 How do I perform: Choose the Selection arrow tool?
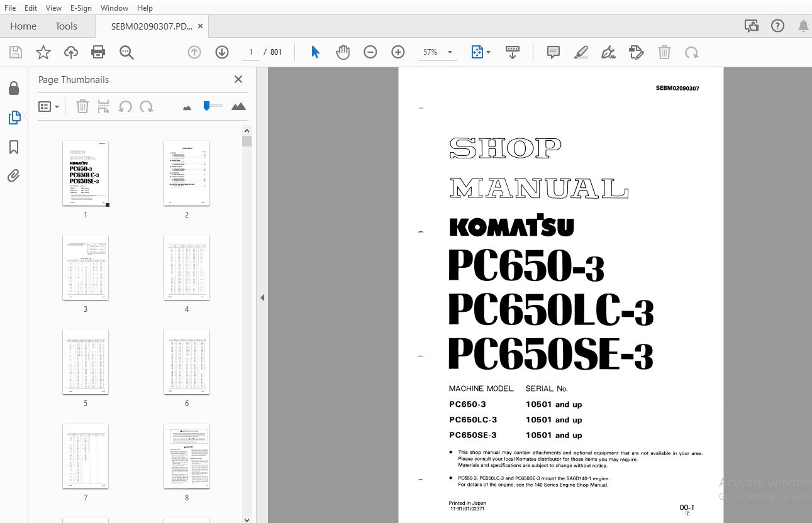315,52
